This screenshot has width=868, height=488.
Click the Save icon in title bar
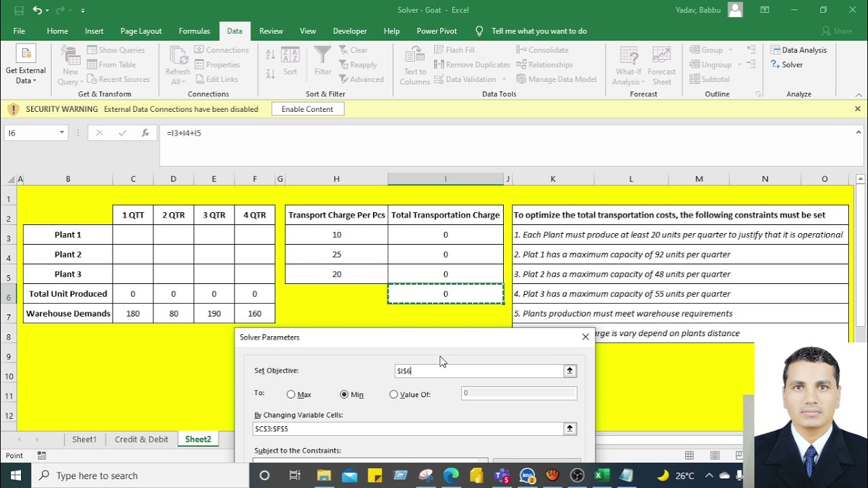tap(18, 10)
